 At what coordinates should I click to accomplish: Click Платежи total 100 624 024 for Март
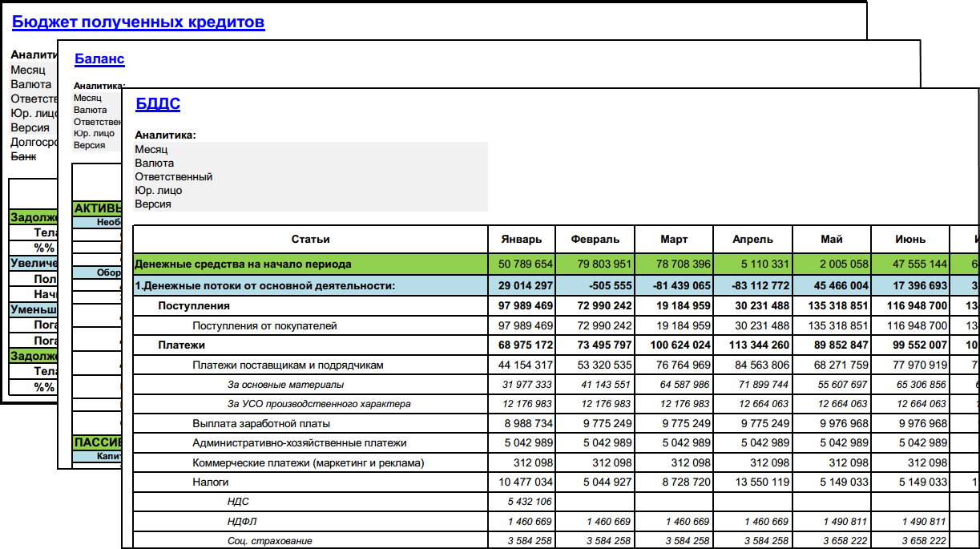[x=680, y=345]
